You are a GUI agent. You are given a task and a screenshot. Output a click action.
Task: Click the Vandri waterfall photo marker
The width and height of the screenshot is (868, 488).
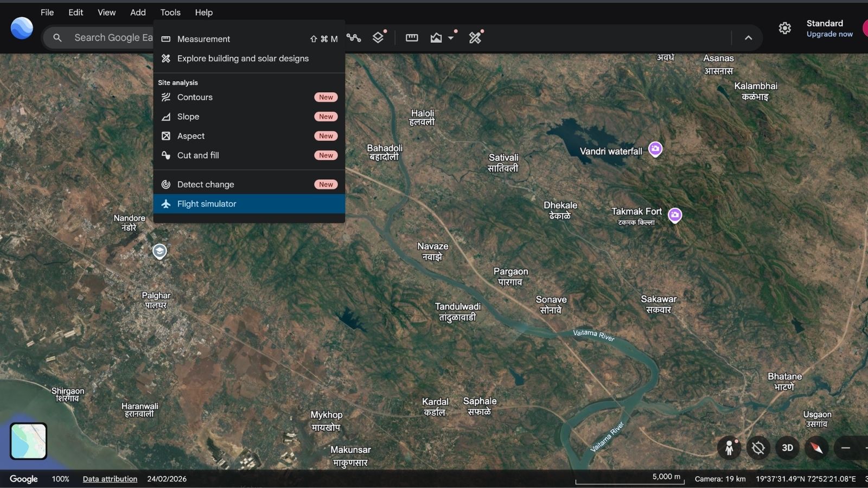point(655,149)
